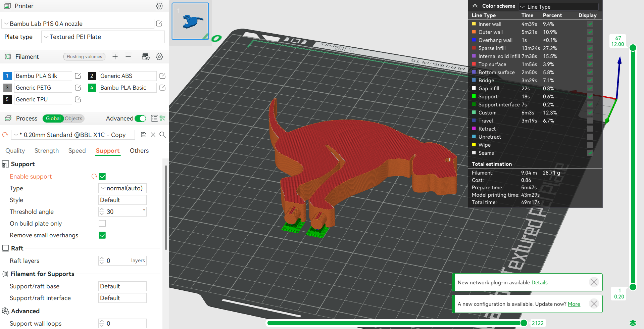Open the compare presets icon
The height and width of the screenshot is (329, 644).
[x=163, y=118]
